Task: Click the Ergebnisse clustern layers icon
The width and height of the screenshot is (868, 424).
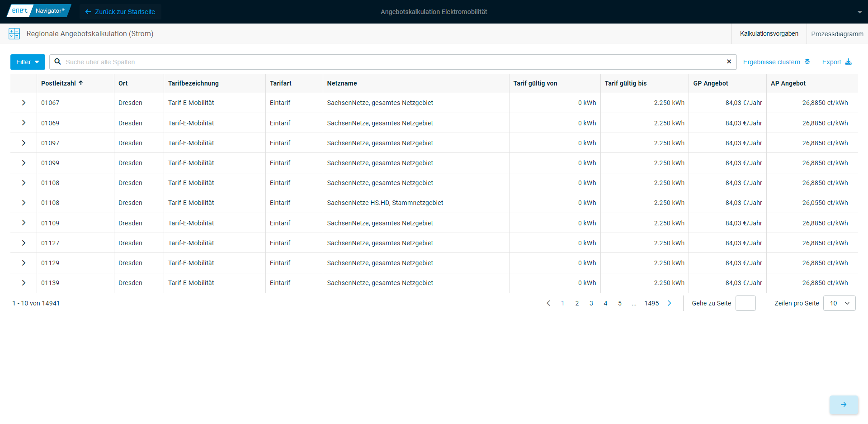Action: pyautogui.click(x=807, y=62)
